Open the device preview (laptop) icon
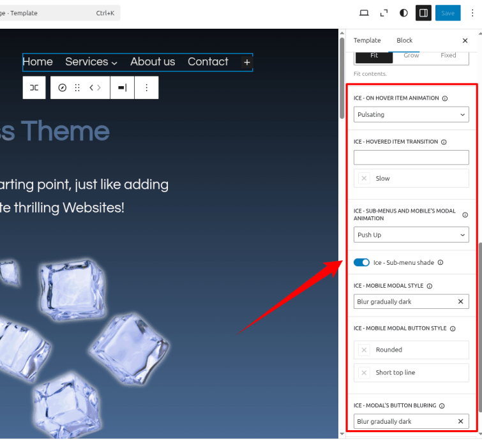The height and width of the screenshot is (448, 482). tap(364, 13)
